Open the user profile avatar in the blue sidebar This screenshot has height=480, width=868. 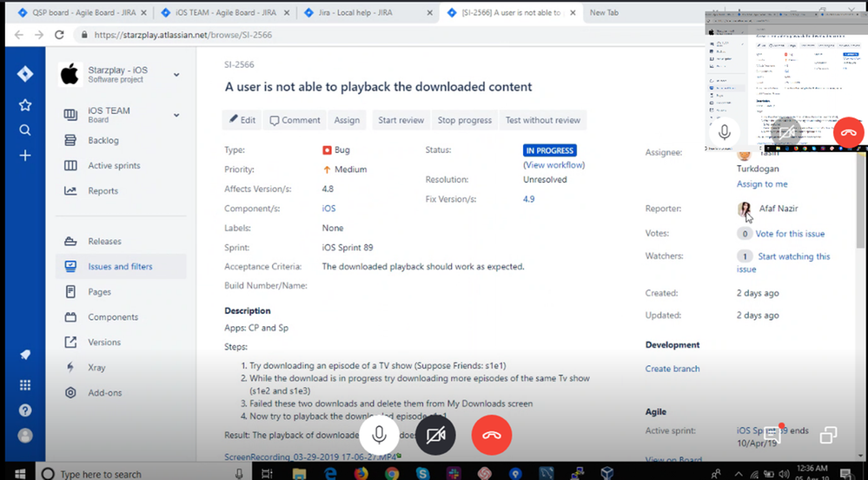25,436
